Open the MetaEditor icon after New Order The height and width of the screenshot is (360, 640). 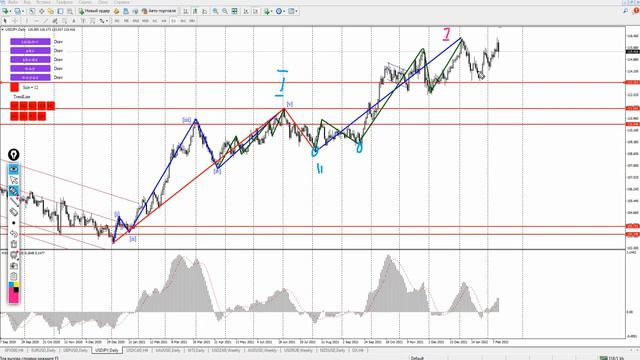click(116, 11)
